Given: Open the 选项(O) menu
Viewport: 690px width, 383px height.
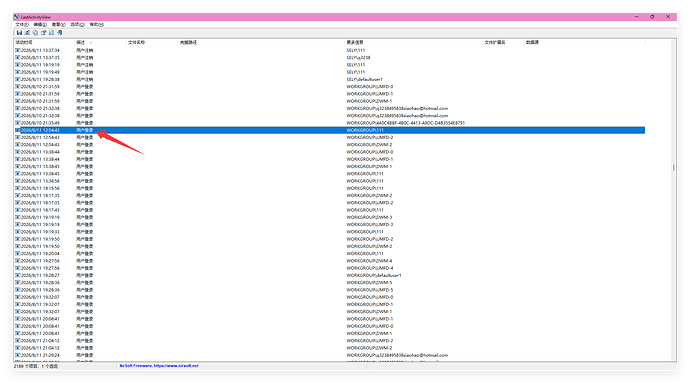Looking at the screenshot, I should pos(77,25).
